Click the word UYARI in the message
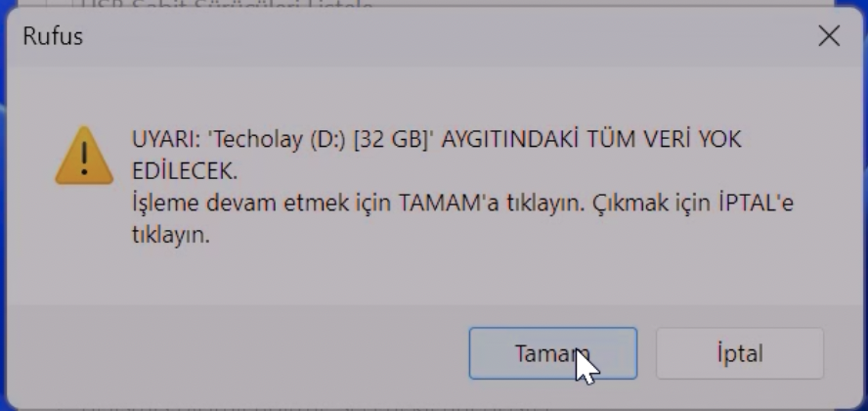 pyautogui.click(x=165, y=140)
